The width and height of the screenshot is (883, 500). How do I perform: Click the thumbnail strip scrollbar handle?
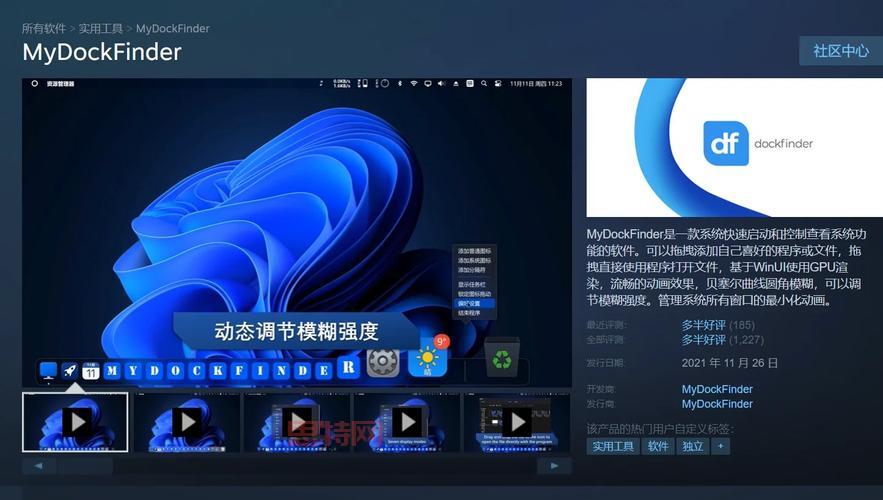(87, 466)
